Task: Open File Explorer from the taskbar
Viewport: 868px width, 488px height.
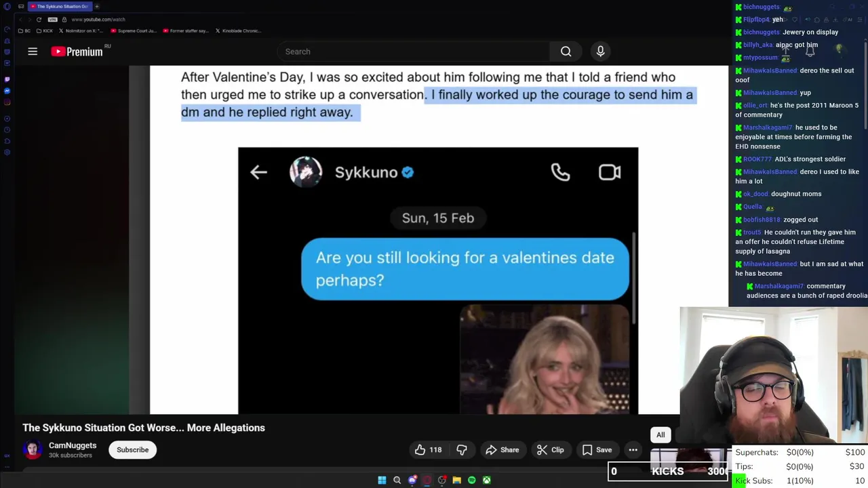Action: [457, 480]
